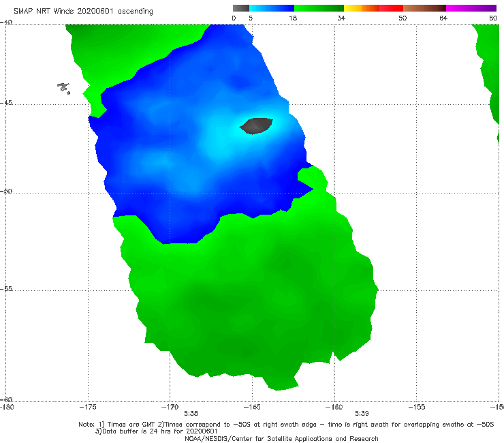
Task: Click the longitude label '-155'
Action: (417, 407)
